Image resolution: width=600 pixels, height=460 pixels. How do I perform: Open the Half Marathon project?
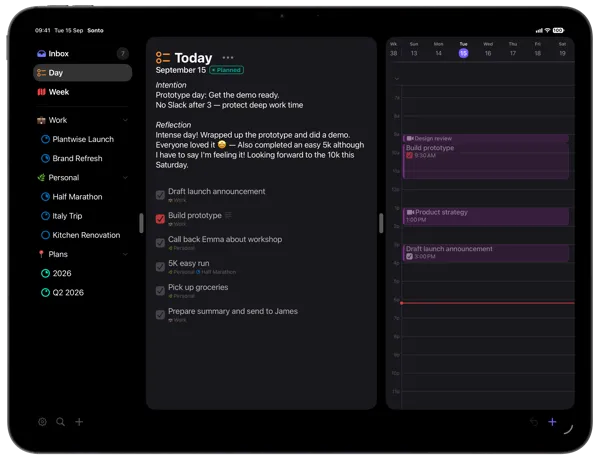(x=77, y=197)
